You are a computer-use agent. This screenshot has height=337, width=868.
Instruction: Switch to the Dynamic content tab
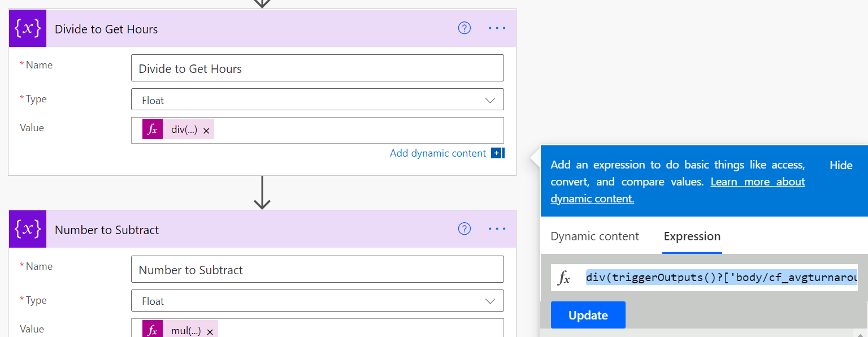[594, 236]
